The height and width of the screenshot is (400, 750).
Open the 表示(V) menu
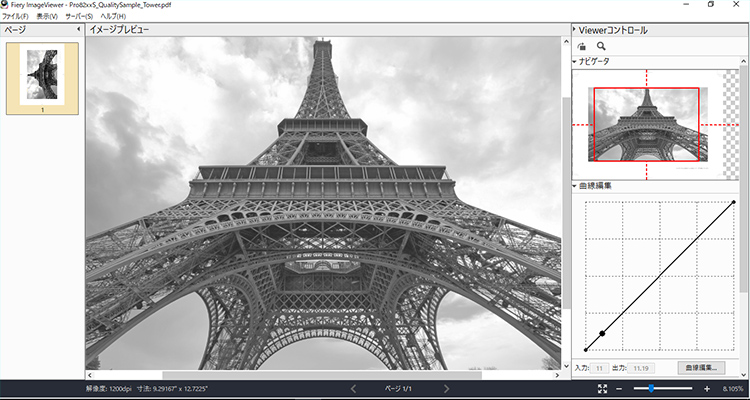(46, 17)
